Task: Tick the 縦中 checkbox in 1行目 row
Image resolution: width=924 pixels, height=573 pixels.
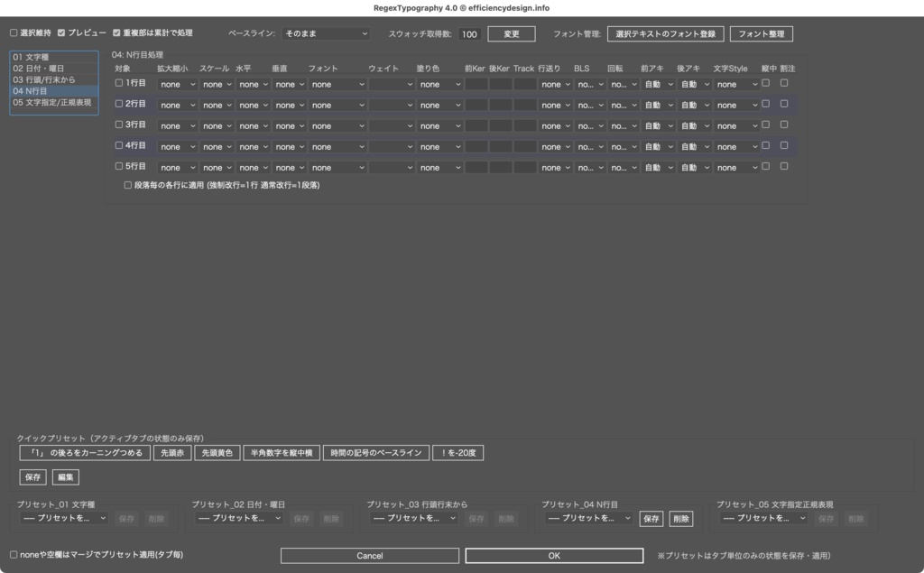Action: pos(765,83)
